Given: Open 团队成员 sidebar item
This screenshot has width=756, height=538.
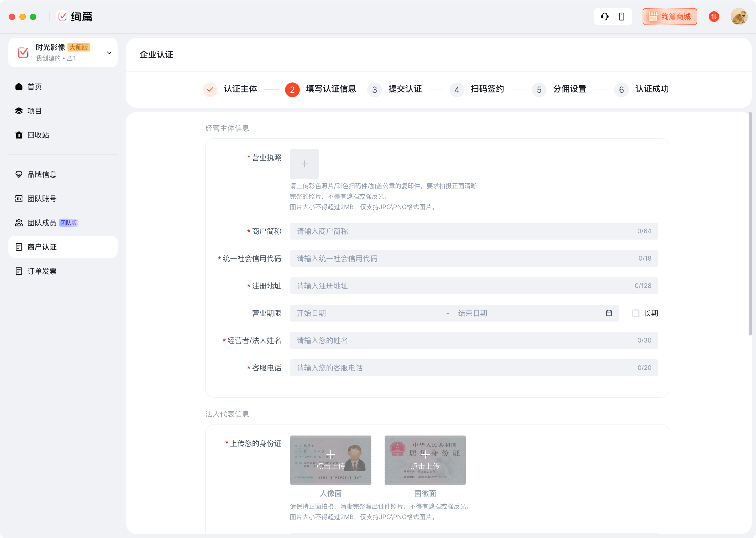Looking at the screenshot, I should (42, 223).
